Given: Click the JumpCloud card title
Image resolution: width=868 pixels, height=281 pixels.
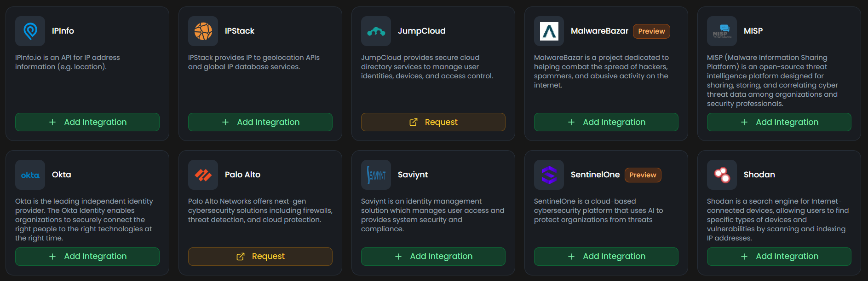Looking at the screenshot, I should pyautogui.click(x=422, y=31).
